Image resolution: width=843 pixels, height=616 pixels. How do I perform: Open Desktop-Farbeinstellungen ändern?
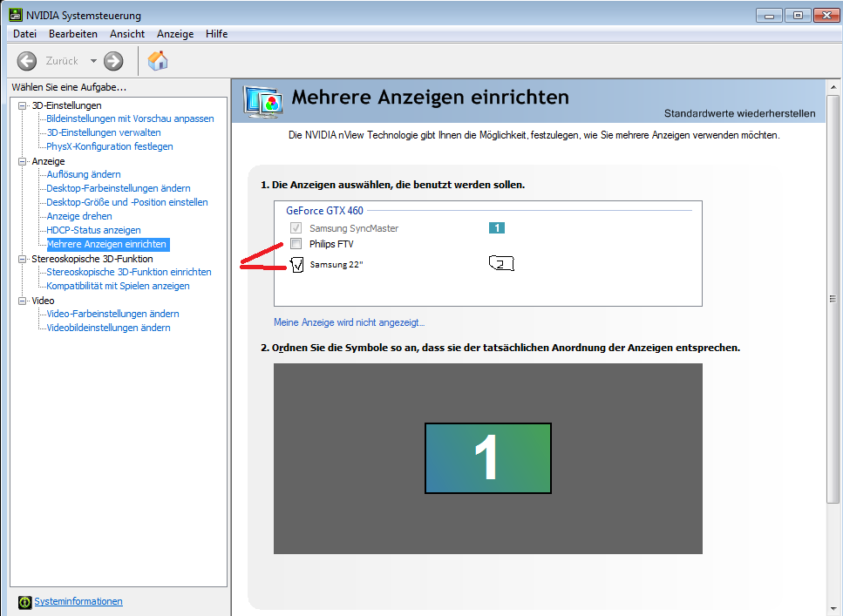[119, 188]
